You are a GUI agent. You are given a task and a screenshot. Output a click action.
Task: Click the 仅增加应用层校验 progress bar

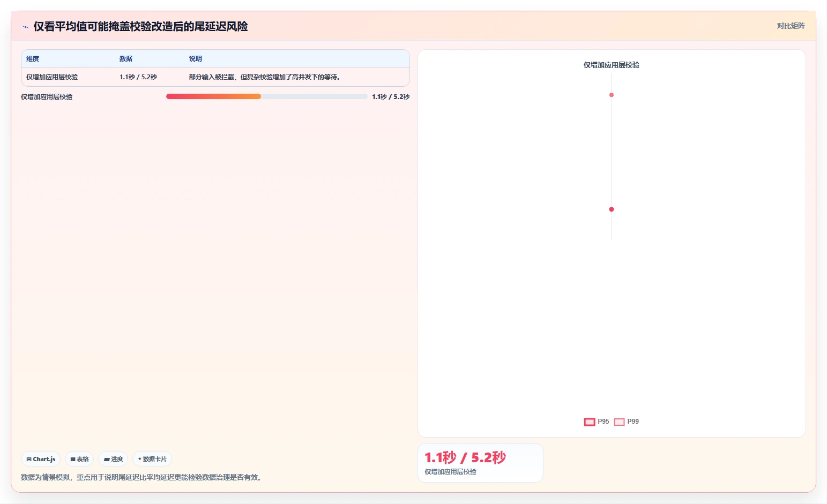266,96
